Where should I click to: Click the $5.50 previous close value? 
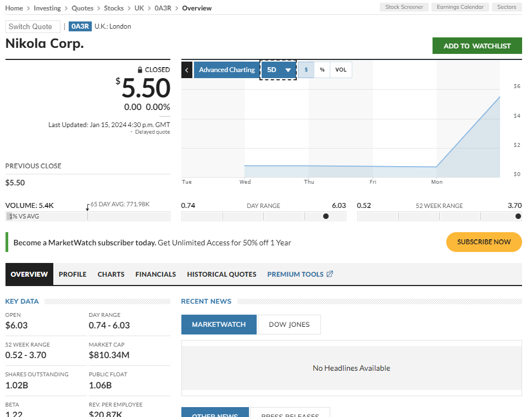coord(15,183)
